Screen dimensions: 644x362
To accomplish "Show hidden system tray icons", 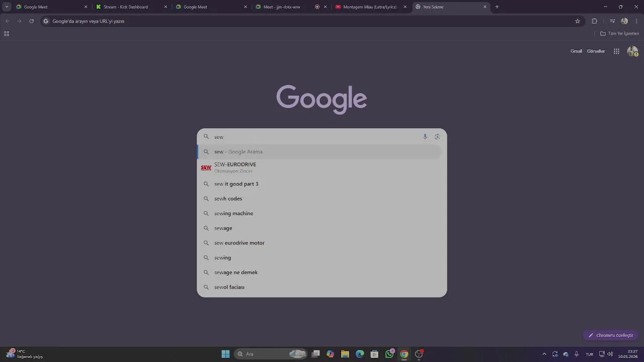I will [544, 354].
